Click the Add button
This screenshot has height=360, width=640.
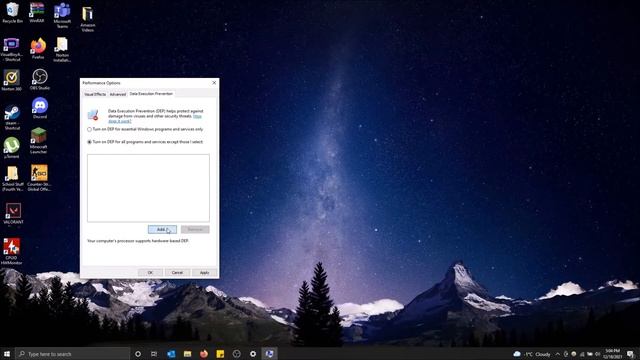pyautogui.click(x=162, y=229)
